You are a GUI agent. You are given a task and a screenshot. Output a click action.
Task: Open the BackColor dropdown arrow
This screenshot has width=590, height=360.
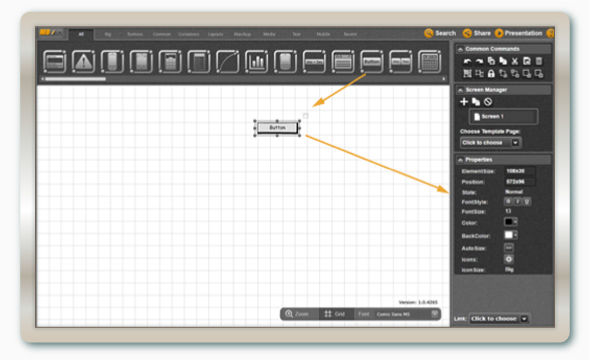[x=515, y=235]
